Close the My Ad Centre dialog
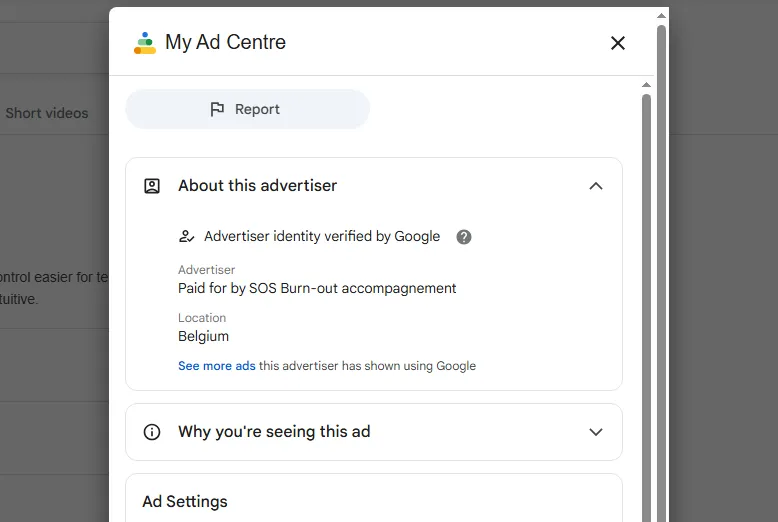The height and width of the screenshot is (522, 778). 618,43
